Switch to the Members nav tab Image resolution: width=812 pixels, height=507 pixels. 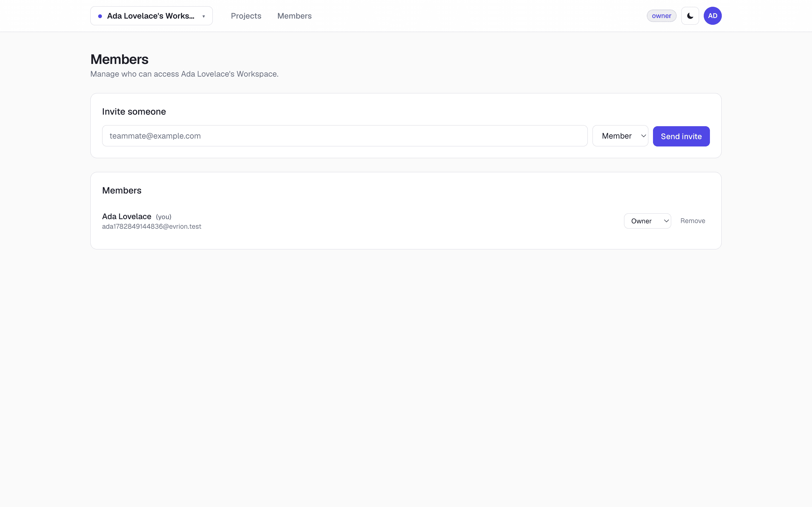pyautogui.click(x=294, y=16)
